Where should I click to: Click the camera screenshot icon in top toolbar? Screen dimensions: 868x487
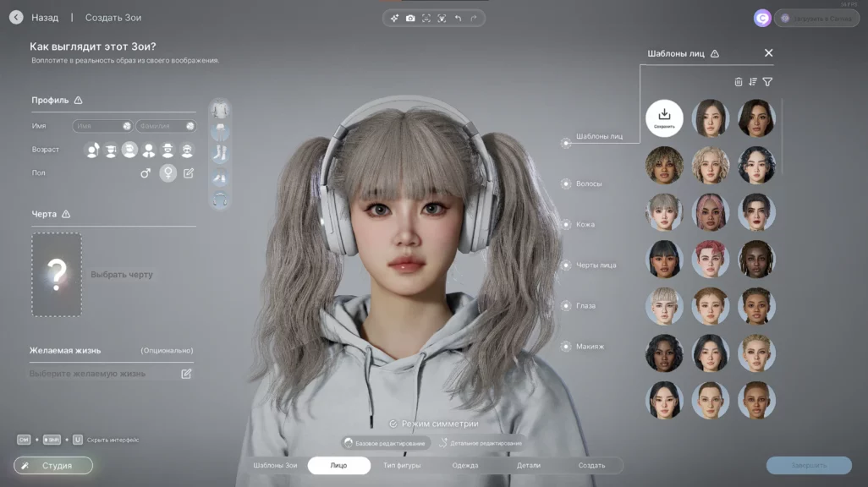click(410, 18)
